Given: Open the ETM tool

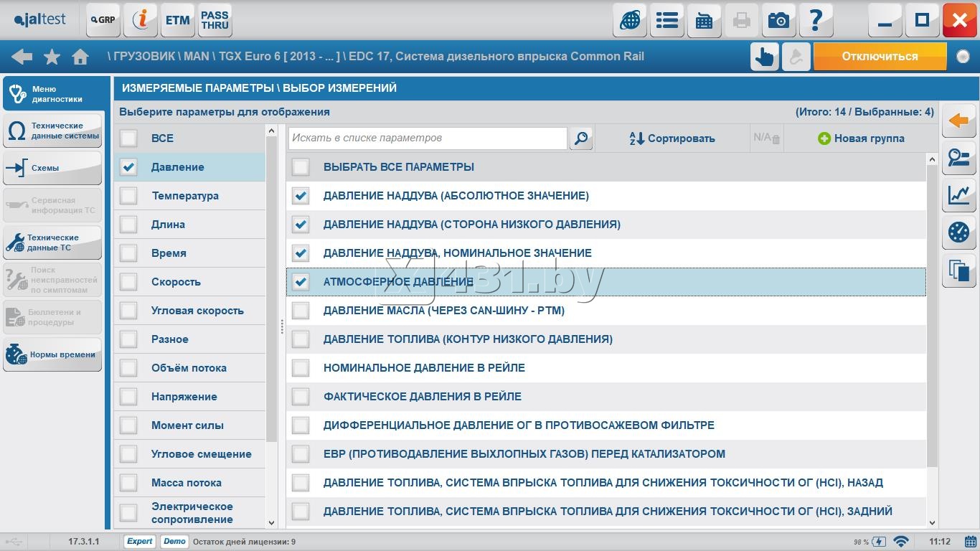Looking at the screenshot, I should 177,20.
